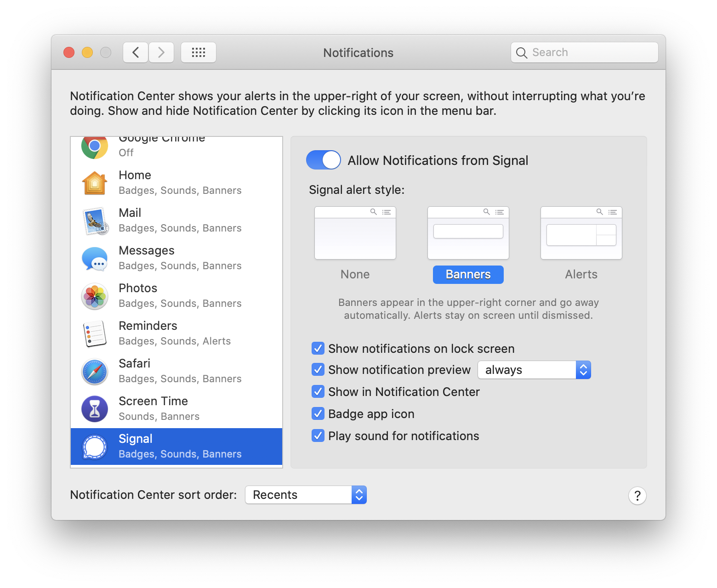Click the Safari compass icon
The width and height of the screenshot is (717, 588).
pos(95,372)
